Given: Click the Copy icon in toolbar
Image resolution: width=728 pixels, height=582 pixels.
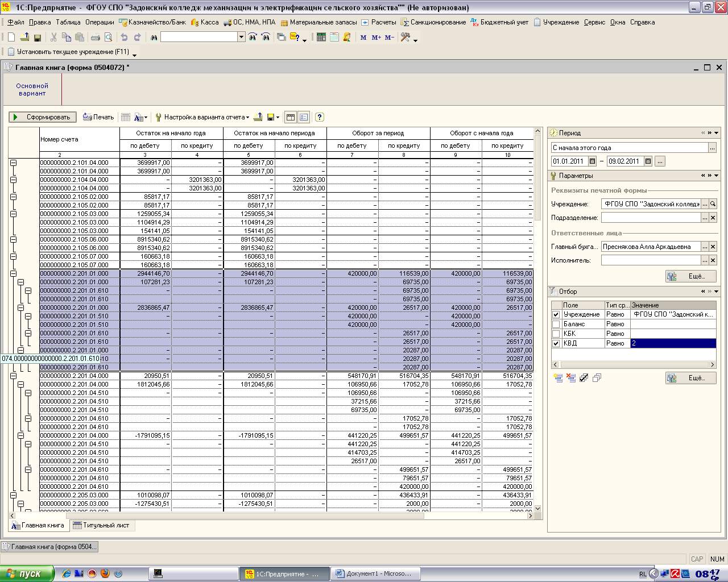Looking at the screenshot, I should click(67, 38).
